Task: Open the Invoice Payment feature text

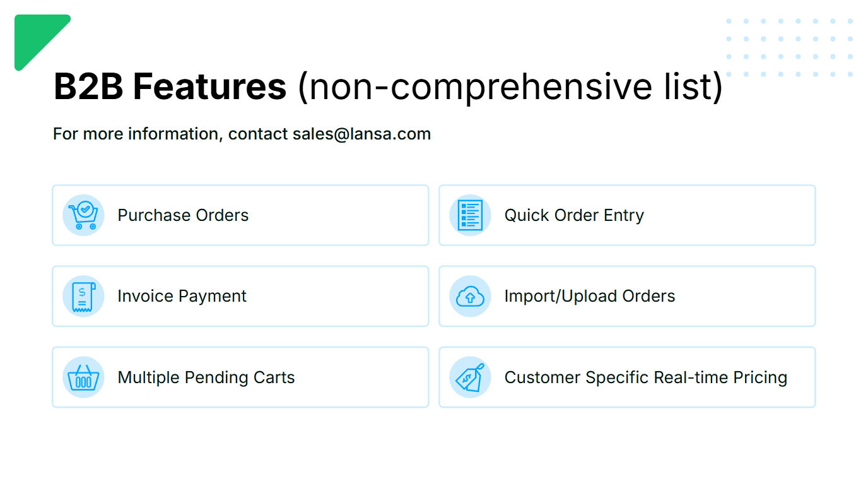Action: click(x=182, y=296)
